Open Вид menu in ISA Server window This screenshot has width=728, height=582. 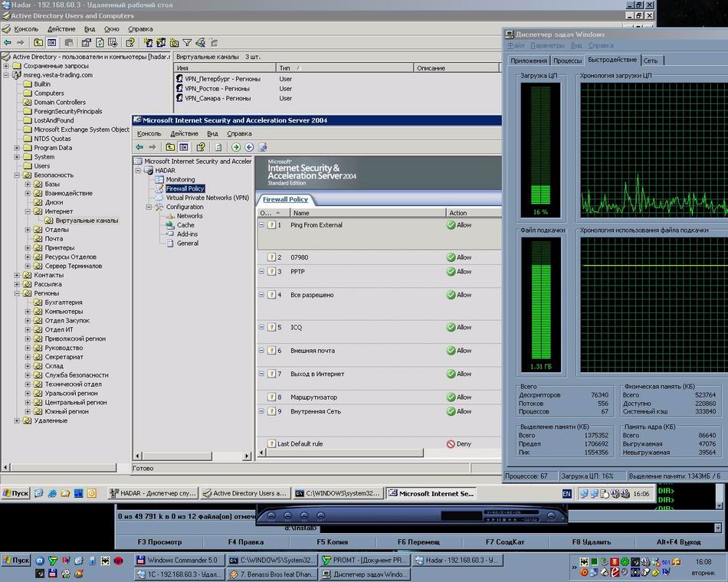click(x=212, y=134)
